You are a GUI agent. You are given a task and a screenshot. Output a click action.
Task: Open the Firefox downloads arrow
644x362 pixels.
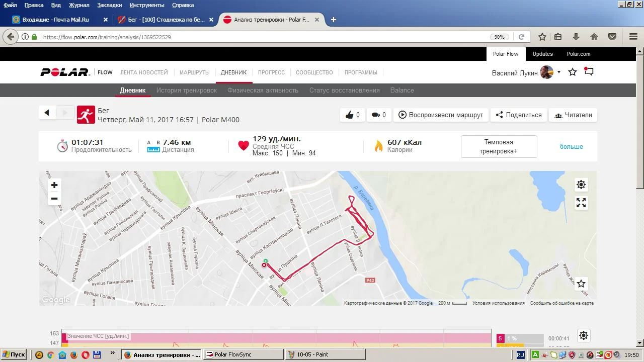coord(576,37)
